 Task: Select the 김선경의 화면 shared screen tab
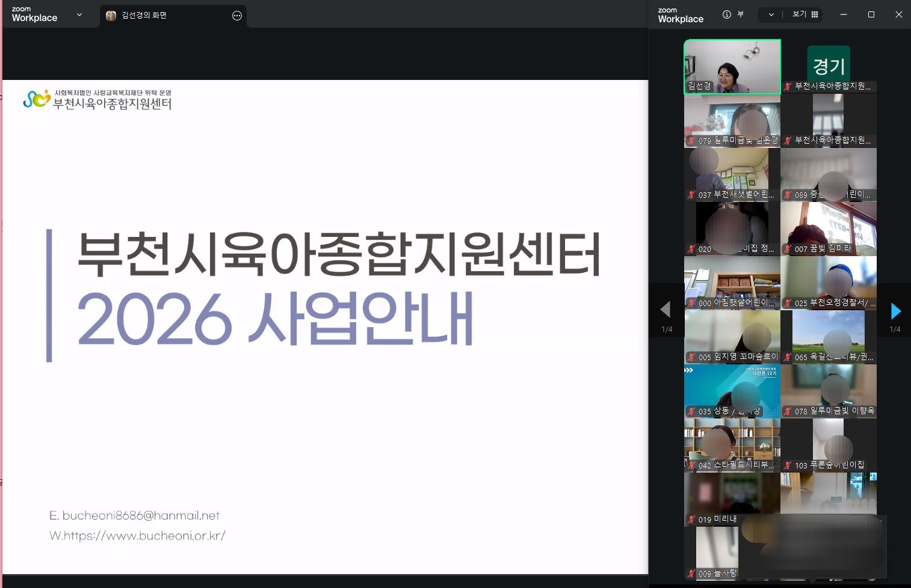point(144,16)
